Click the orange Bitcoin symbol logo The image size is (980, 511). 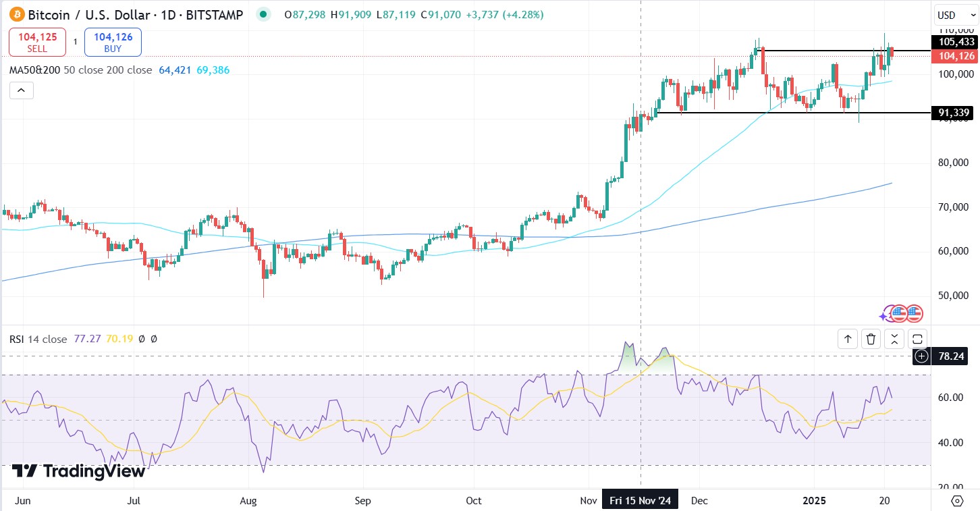click(16, 14)
